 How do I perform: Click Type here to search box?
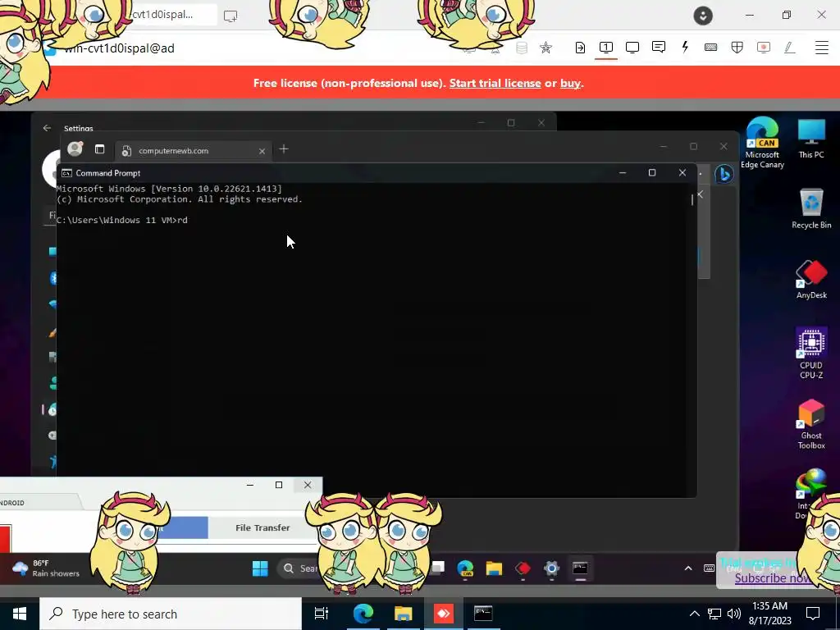coord(171,614)
